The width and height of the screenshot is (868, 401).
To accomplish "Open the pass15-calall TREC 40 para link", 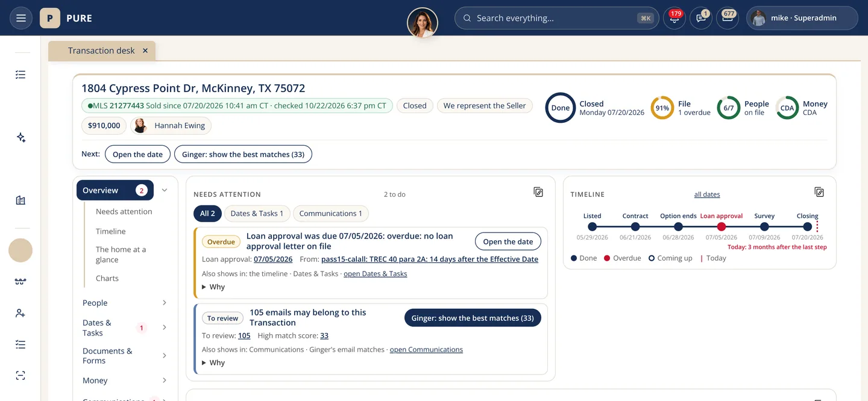I will (430, 260).
